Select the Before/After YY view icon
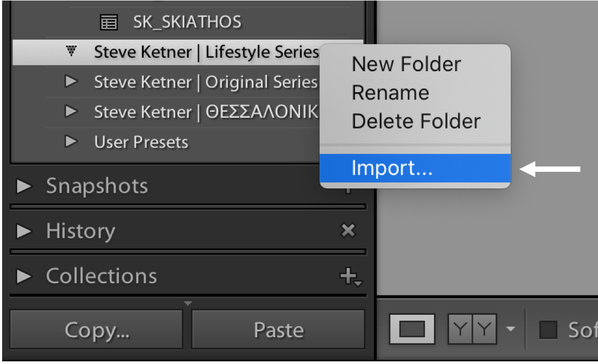 (473, 329)
